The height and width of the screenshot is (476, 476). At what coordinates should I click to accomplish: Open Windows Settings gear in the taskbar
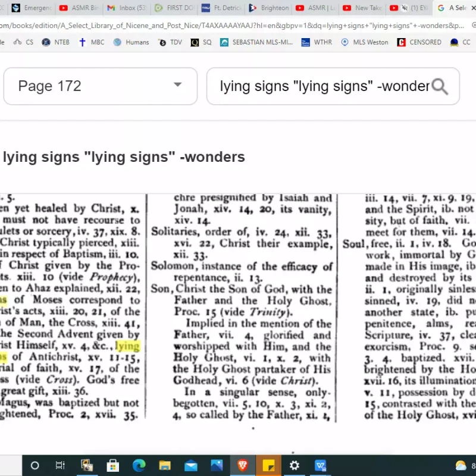(x=295, y=465)
